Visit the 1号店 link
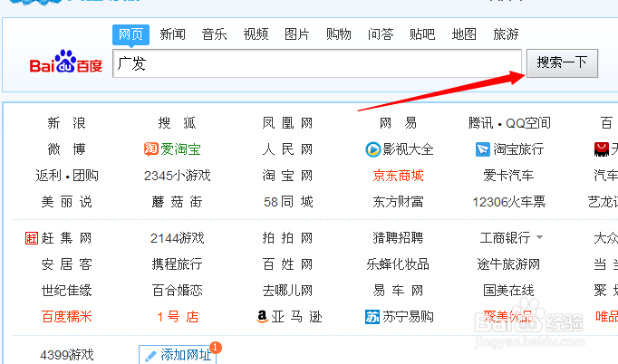 pos(178,317)
